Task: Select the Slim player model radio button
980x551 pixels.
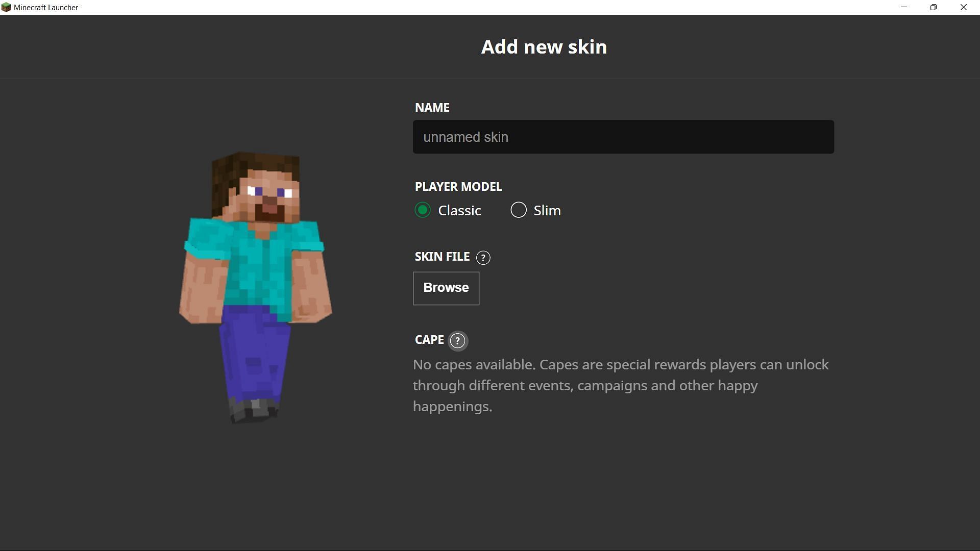Action: click(518, 210)
